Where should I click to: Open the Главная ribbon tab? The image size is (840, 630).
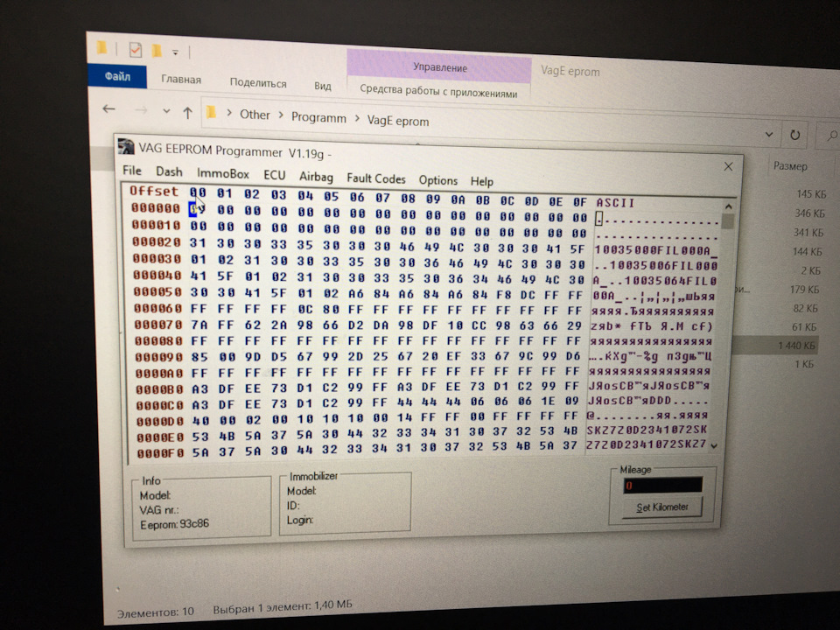[181, 80]
